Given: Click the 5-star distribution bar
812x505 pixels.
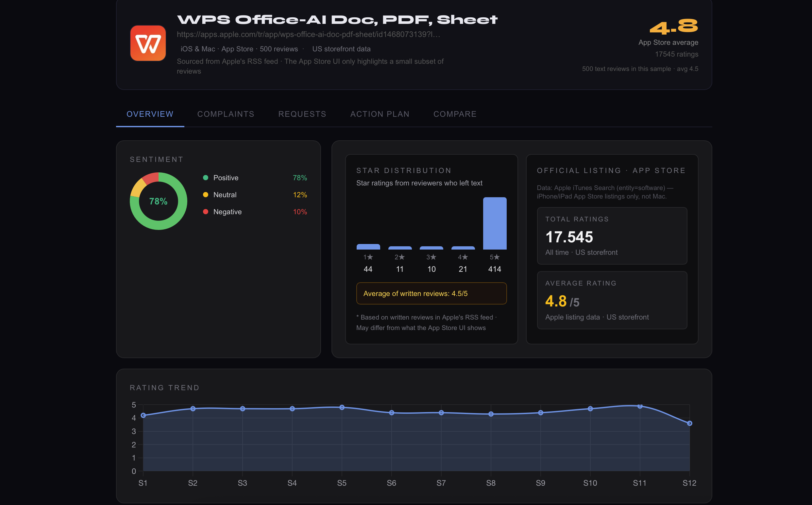Looking at the screenshot, I should click(x=495, y=223).
